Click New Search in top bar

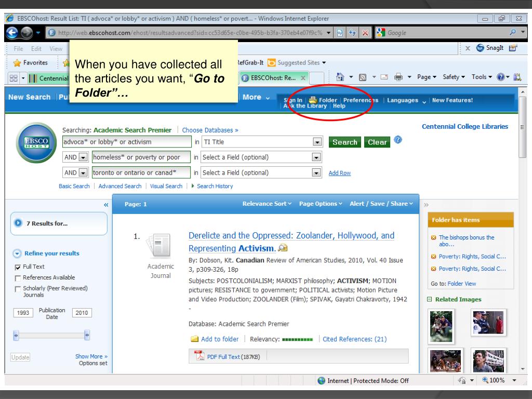tap(29, 97)
